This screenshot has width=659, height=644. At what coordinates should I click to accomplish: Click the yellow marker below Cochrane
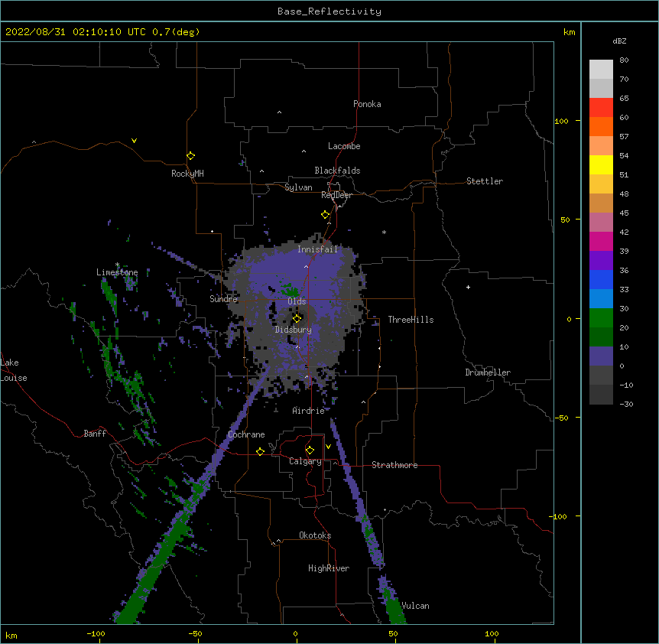point(260,451)
